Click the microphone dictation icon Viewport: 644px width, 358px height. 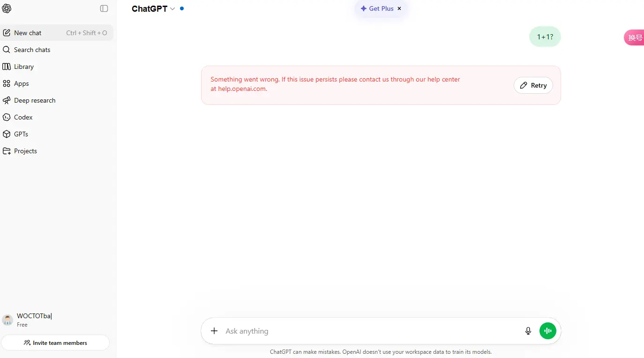point(528,331)
